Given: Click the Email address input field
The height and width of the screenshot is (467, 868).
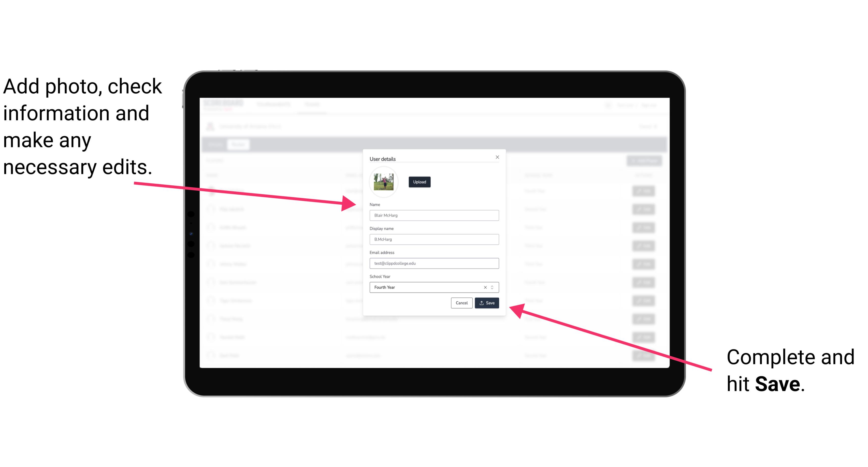Looking at the screenshot, I should point(434,264).
